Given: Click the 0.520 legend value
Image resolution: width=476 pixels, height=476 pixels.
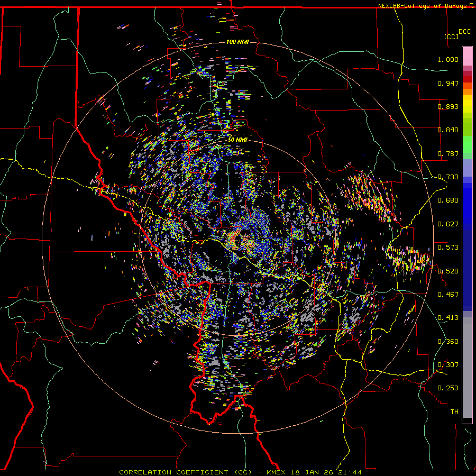Looking at the screenshot, I should (448, 271).
